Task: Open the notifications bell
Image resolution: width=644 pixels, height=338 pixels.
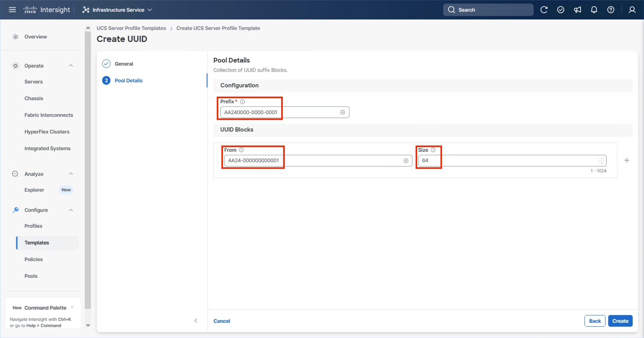Action: pos(594,10)
